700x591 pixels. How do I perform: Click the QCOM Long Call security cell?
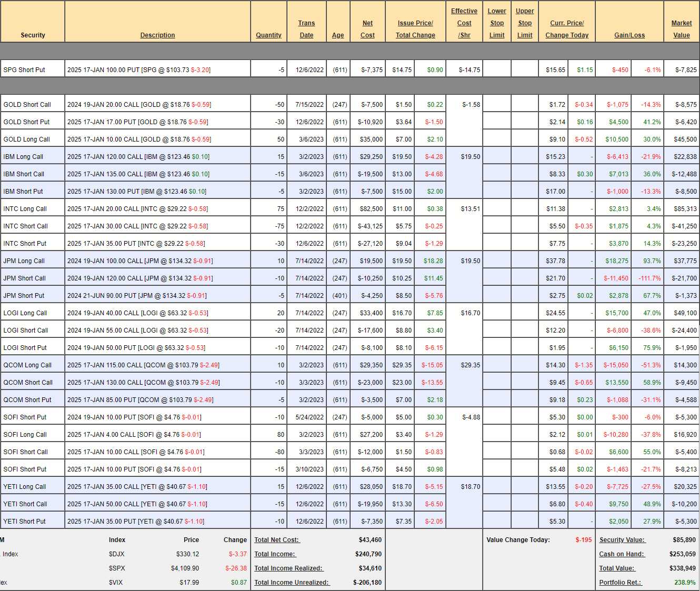tap(27, 365)
